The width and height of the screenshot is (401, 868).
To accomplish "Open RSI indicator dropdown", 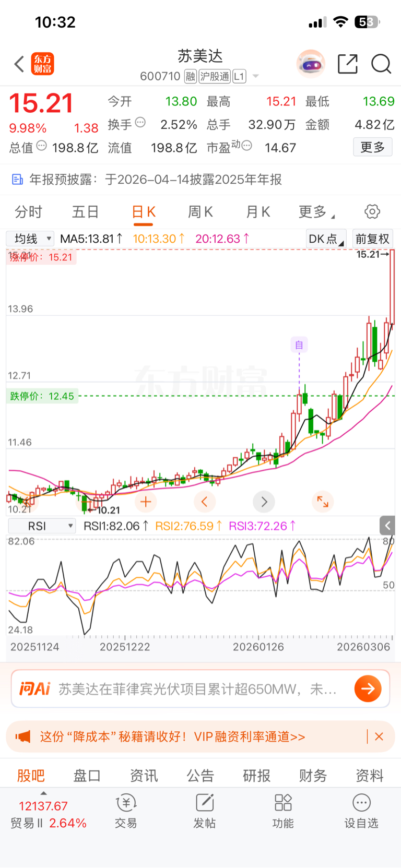I will click(x=42, y=526).
